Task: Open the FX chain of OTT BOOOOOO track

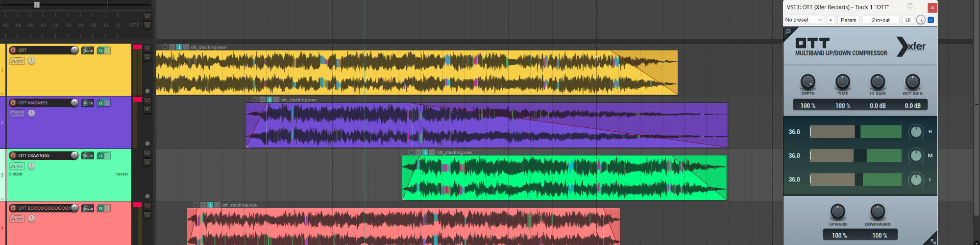Action: click(x=100, y=208)
